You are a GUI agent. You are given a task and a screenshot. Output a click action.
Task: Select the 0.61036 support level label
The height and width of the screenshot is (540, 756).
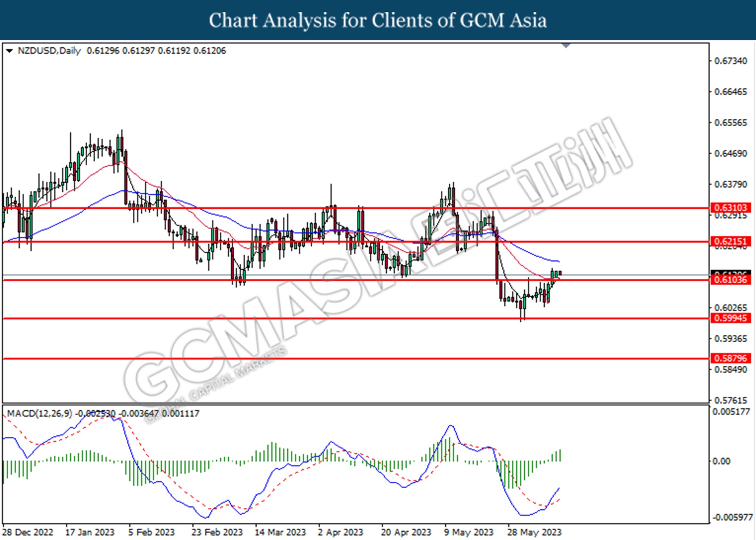click(x=731, y=280)
